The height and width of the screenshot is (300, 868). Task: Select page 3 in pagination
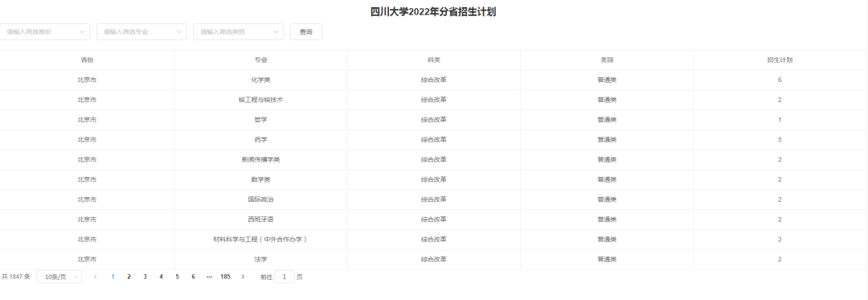coord(145,277)
